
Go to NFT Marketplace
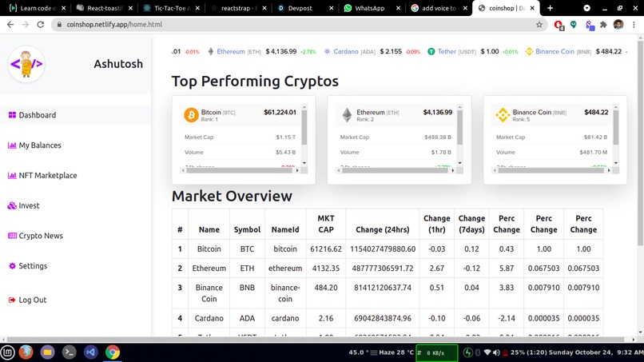click(x=48, y=176)
